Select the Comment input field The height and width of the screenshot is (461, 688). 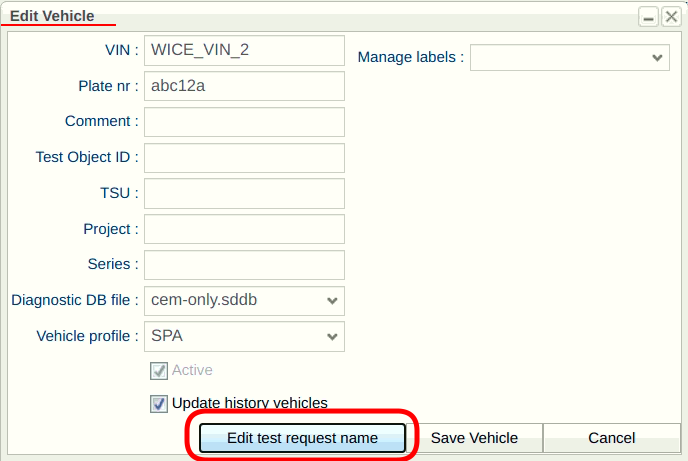[x=244, y=122]
